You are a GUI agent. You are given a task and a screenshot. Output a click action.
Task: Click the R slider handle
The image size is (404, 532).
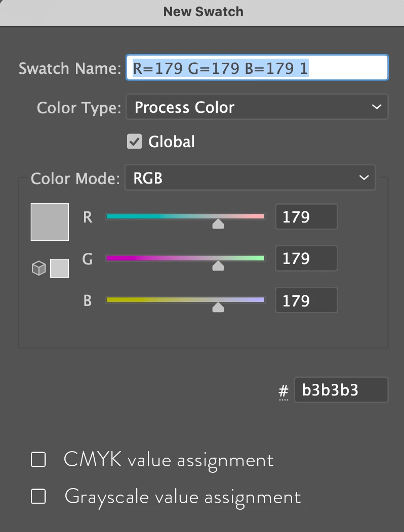coord(218,224)
